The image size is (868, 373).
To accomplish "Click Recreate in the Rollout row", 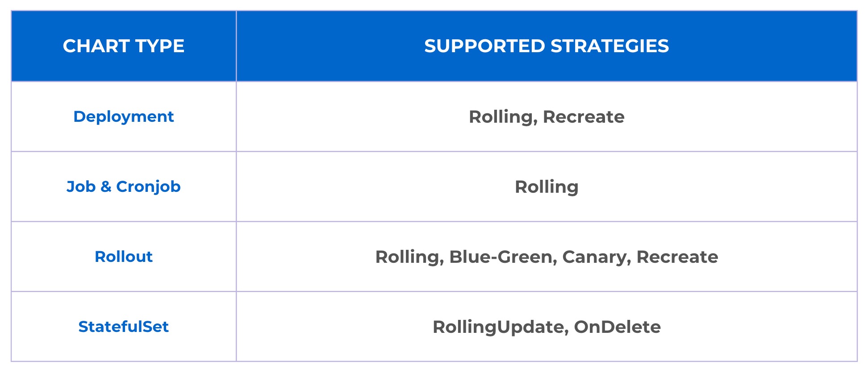I will [x=677, y=257].
